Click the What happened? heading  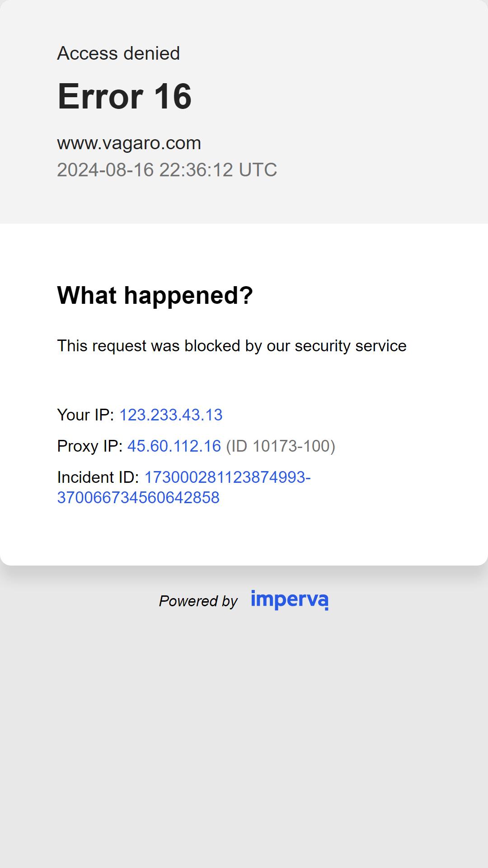155,295
